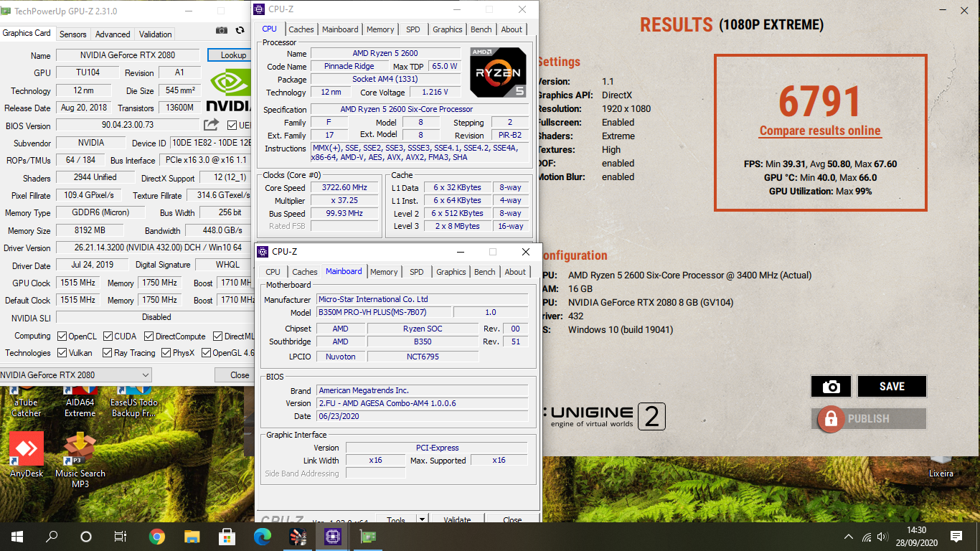This screenshot has height=551, width=980.
Task: Click the Validate button in CPU-Z
Action: coord(458,519)
